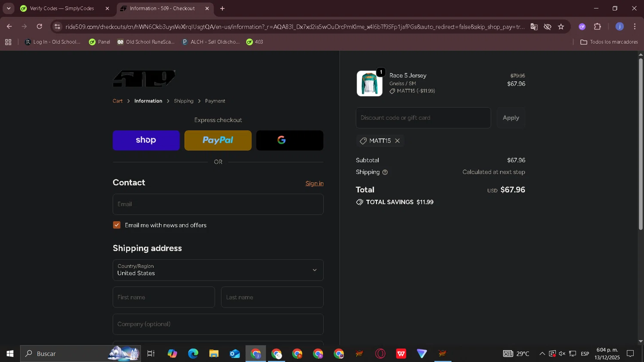Open the Extensions puzzle menu
644x362 pixels.
(x=598, y=27)
